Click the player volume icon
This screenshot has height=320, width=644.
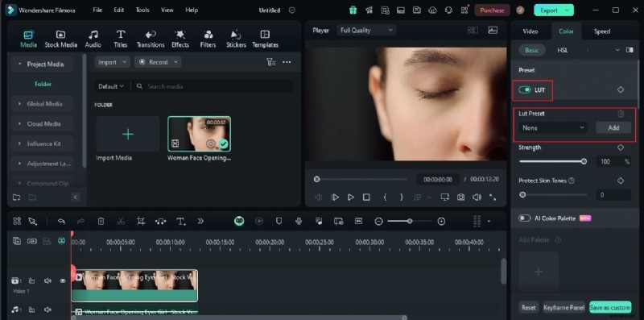477,197
